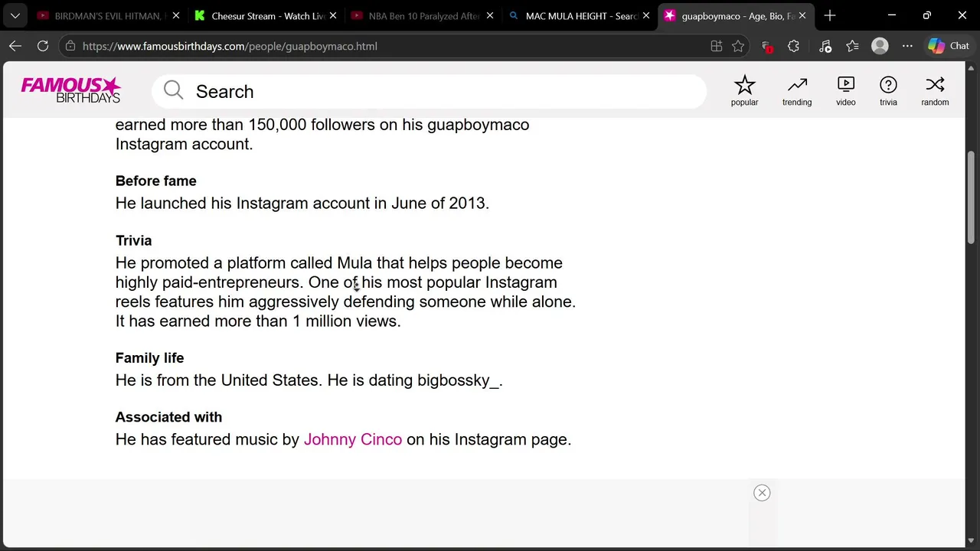
Task: Refresh the current page
Action: point(43,46)
